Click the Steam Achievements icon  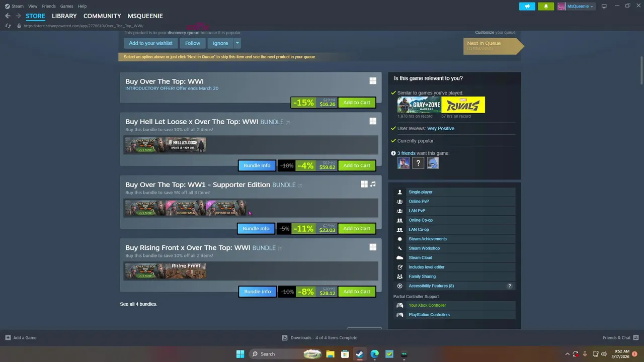pos(399,239)
